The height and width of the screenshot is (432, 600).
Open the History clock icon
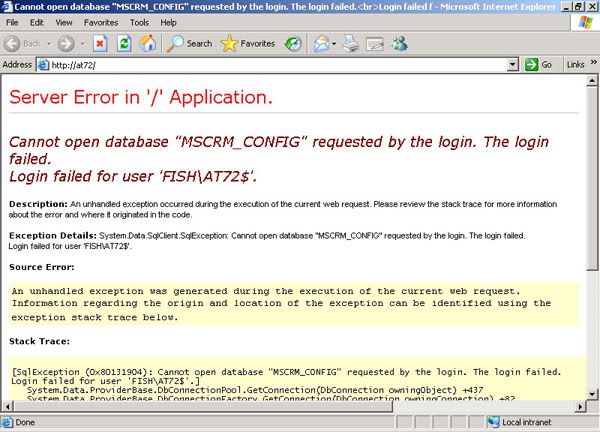click(x=293, y=44)
